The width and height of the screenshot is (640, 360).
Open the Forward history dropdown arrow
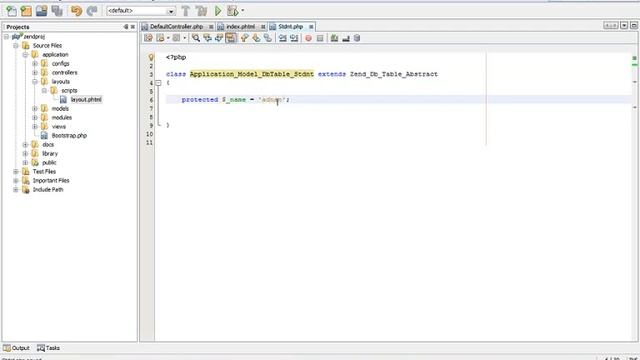[184, 38]
